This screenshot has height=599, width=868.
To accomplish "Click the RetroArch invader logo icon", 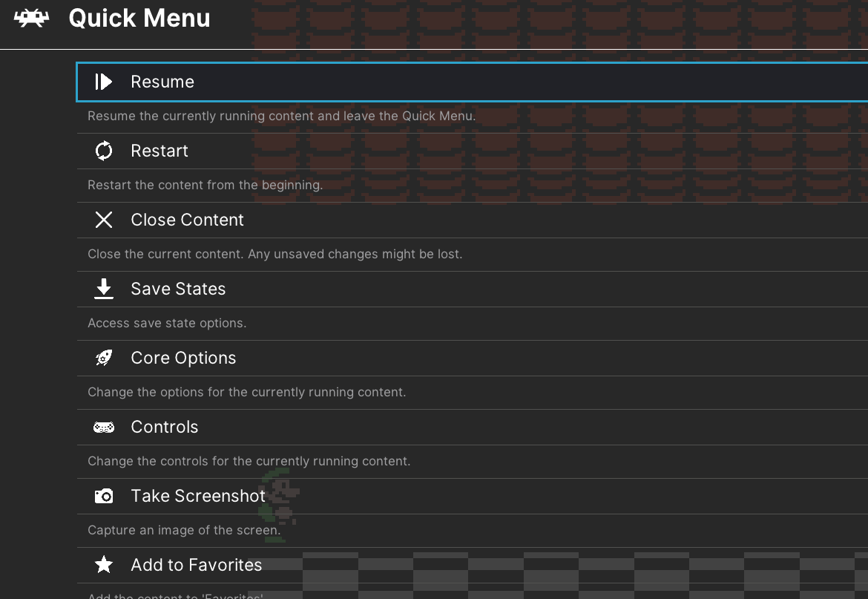I will [x=31, y=19].
